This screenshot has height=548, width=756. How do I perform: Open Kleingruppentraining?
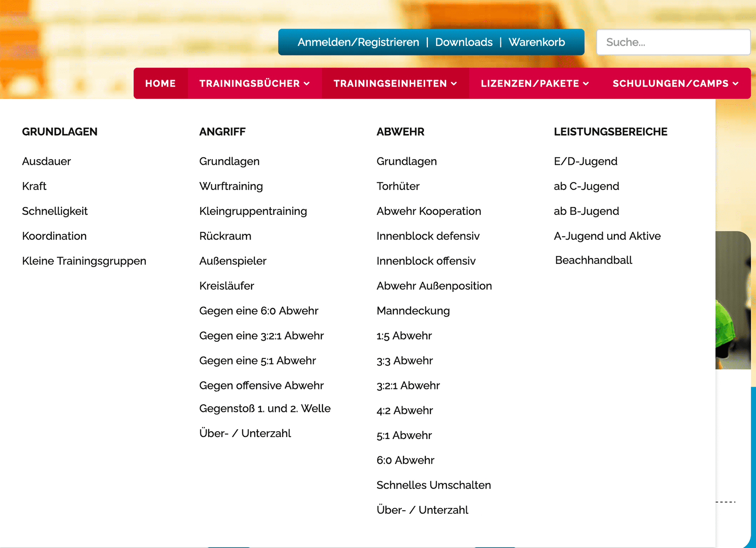tap(253, 211)
